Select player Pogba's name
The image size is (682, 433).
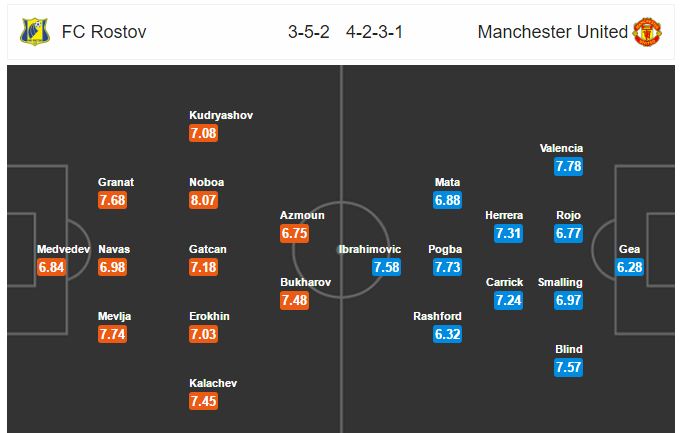[x=447, y=249]
